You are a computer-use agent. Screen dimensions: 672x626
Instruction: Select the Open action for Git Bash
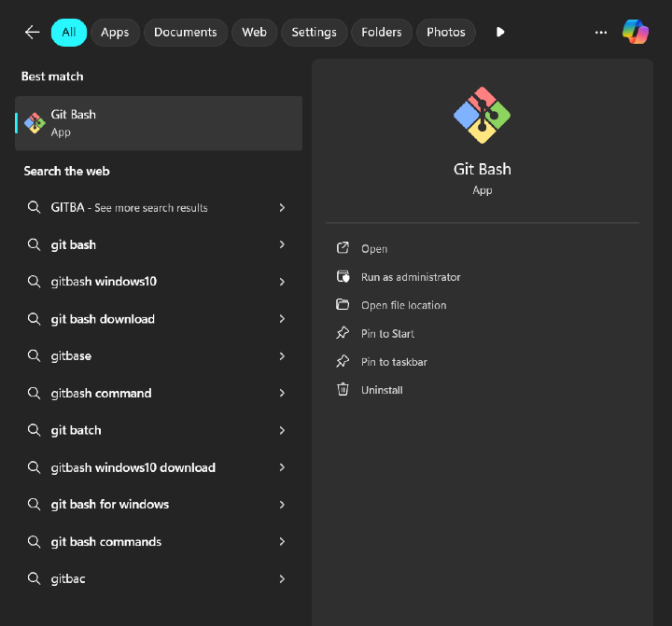click(x=374, y=249)
